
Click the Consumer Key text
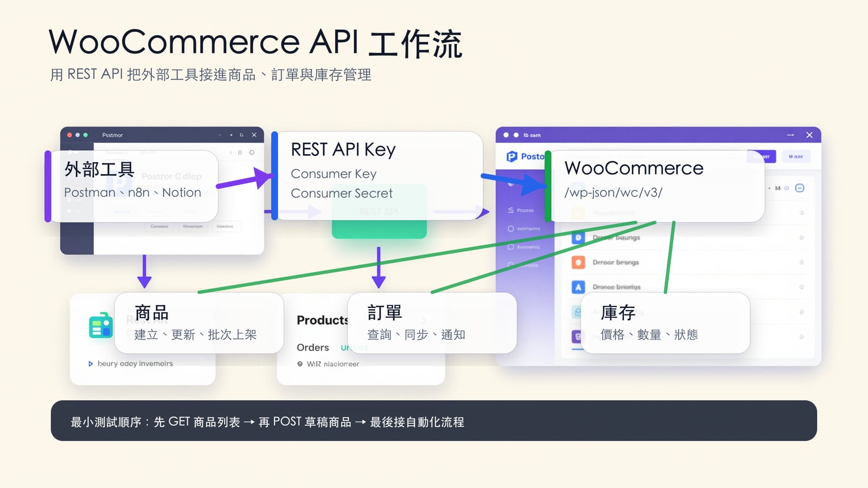click(x=334, y=174)
